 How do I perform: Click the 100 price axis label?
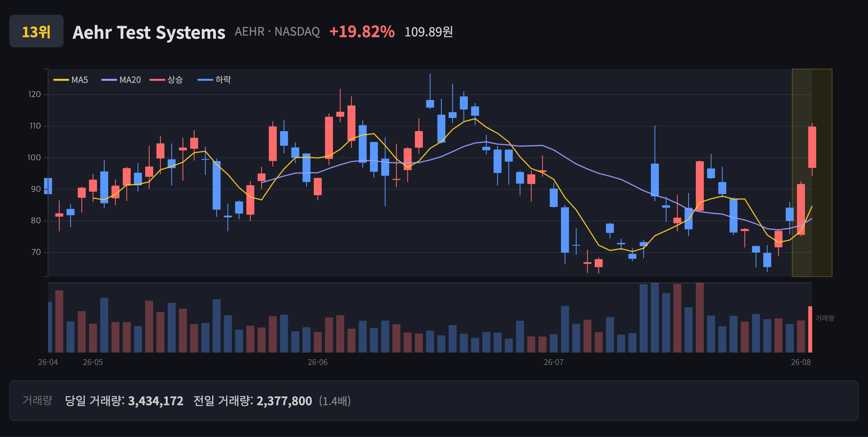click(x=34, y=158)
